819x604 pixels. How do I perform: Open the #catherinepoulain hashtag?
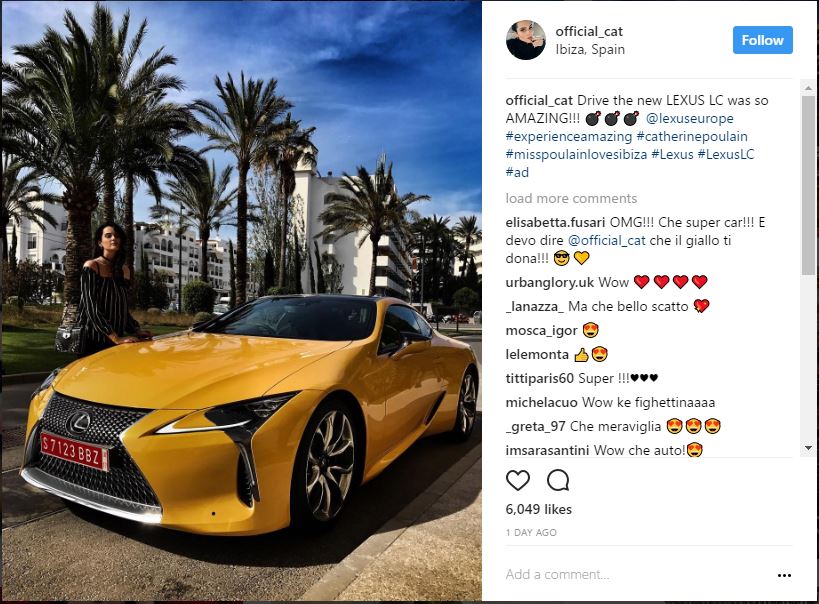(692, 136)
